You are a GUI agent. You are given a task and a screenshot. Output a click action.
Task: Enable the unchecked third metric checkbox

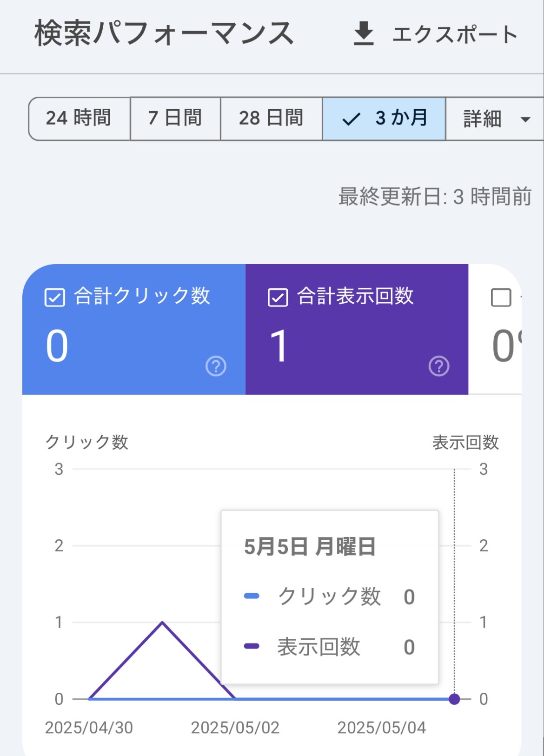(x=501, y=298)
